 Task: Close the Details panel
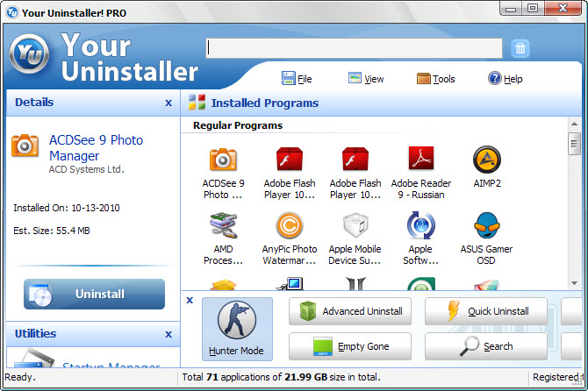click(x=169, y=103)
